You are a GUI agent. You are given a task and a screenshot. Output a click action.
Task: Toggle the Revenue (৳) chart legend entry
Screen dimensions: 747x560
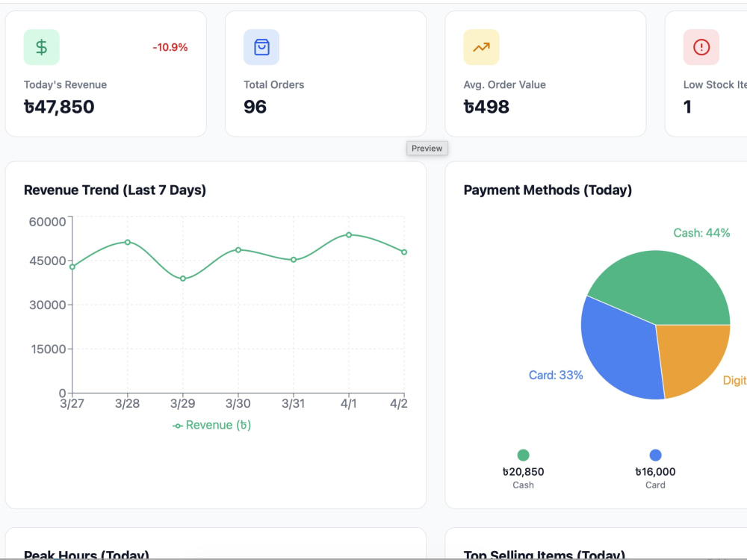point(211,426)
